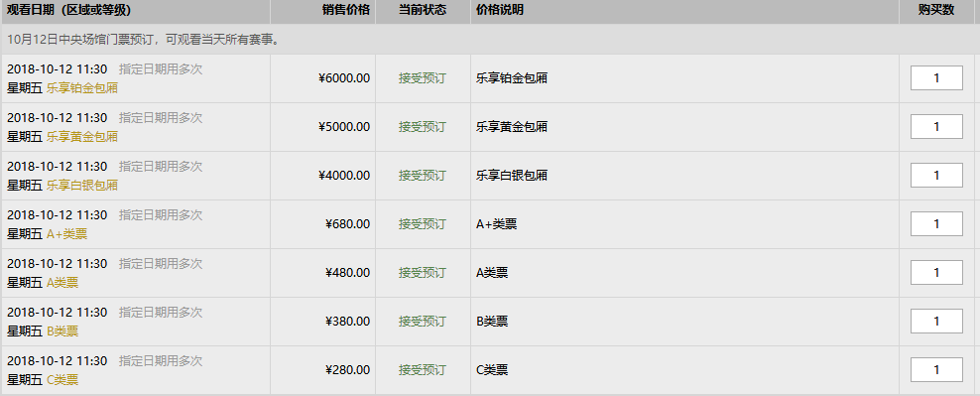
Task: Open the gold C类票 link
Action: [62, 380]
